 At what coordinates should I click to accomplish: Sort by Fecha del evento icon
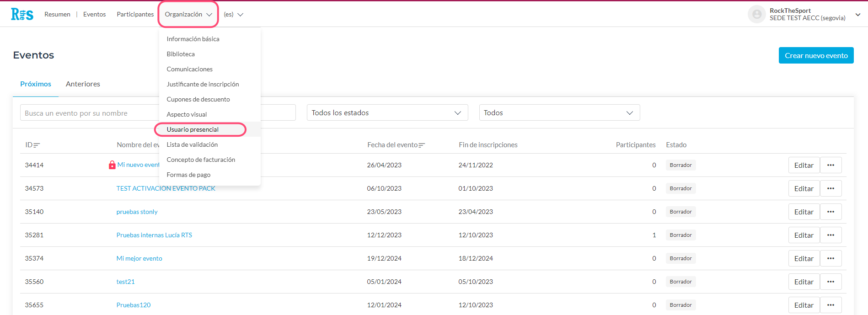(x=422, y=145)
